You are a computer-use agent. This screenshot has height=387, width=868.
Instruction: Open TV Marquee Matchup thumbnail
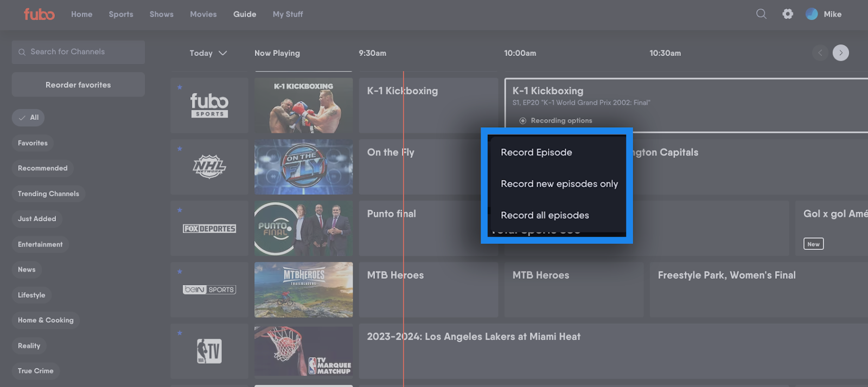(303, 351)
